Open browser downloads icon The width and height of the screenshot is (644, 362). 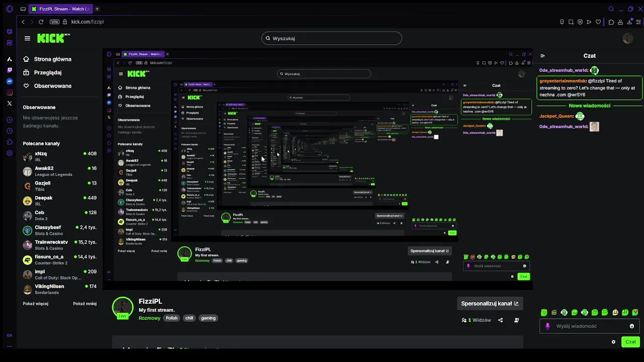pos(629,22)
